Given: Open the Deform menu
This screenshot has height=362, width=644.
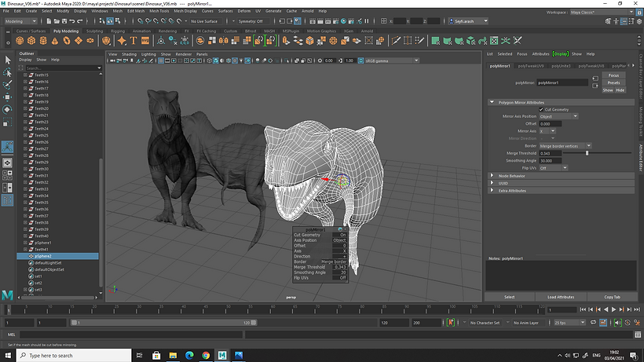Looking at the screenshot, I should [x=244, y=11].
